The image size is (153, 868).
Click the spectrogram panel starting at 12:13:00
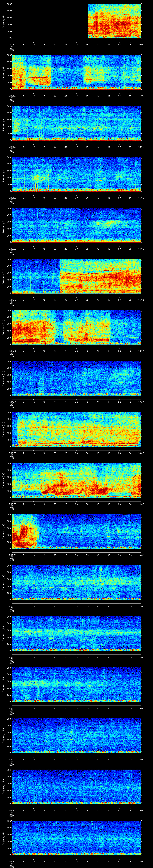[77, 225]
